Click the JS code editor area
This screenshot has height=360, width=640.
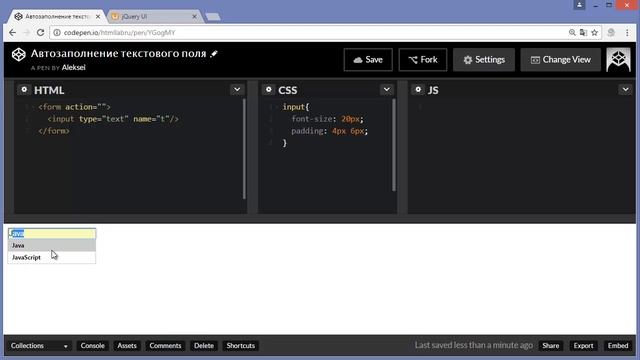point(521,155)
